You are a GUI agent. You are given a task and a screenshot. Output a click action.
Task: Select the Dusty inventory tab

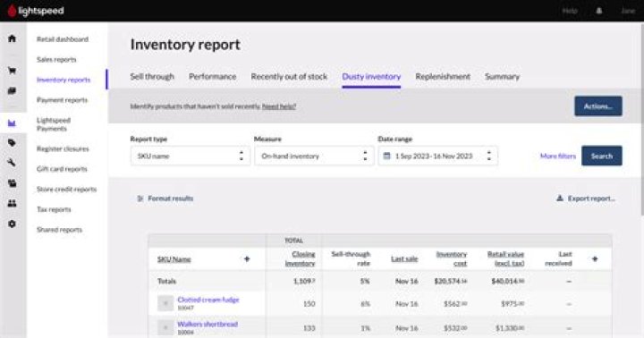(371, 77)
